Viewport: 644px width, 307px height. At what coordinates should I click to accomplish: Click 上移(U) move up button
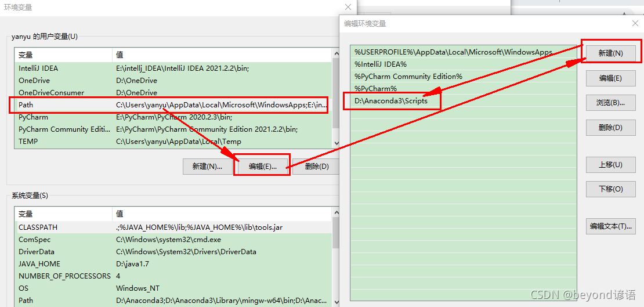click(611, 165)
